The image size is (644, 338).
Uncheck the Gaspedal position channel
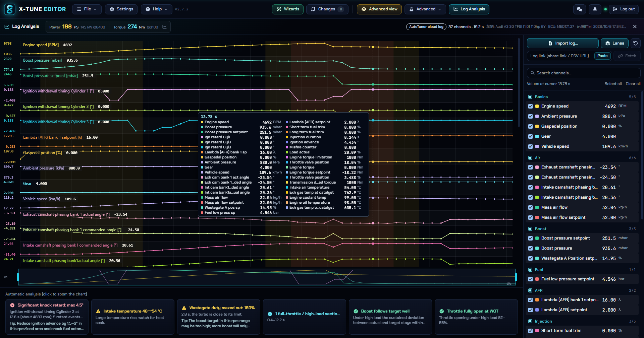click(x=530, y=126)
